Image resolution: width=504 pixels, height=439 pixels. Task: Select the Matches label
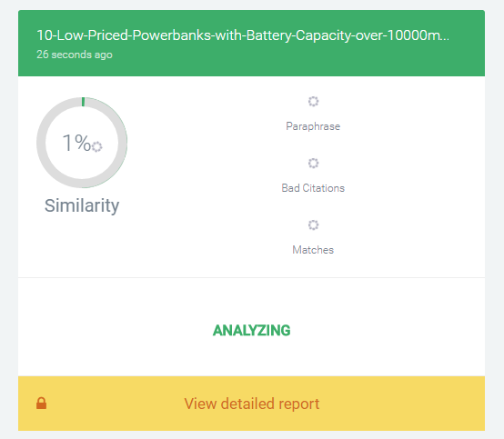coord(313,250)
